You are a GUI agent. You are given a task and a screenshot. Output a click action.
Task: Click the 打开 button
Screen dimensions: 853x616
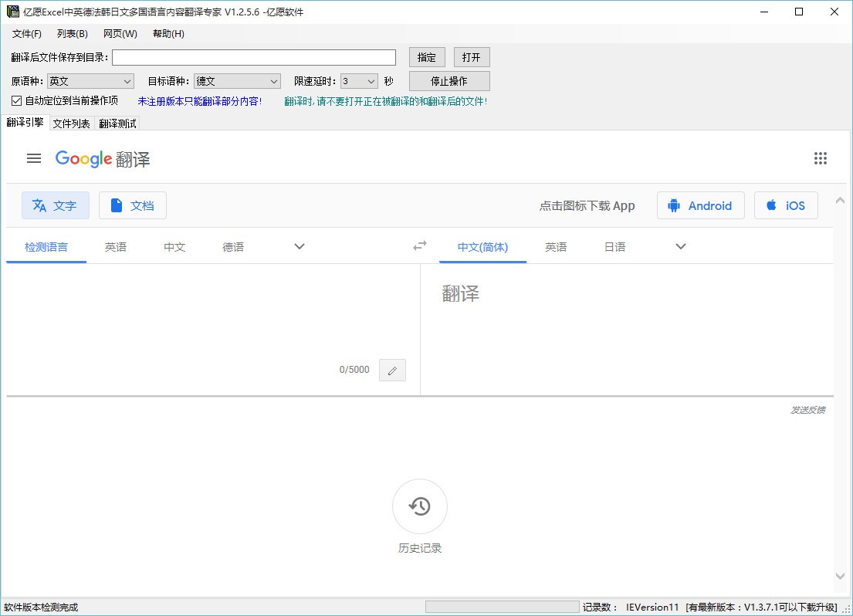click(x=471, y=57)
